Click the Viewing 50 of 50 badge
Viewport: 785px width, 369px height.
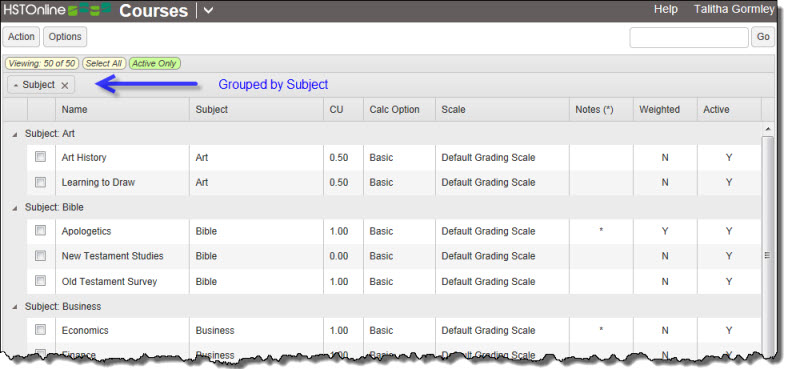click(42, 64)
